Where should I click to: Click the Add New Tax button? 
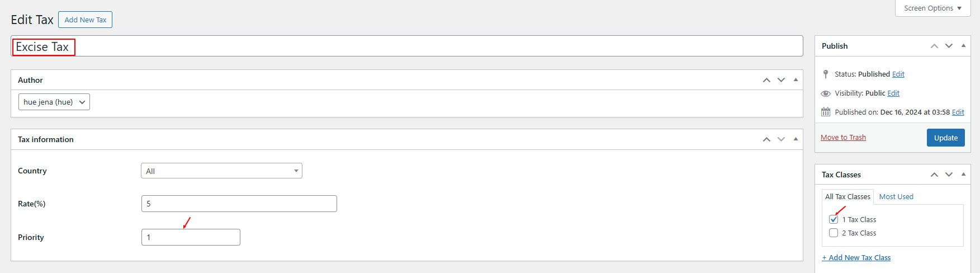coord(85,20)
